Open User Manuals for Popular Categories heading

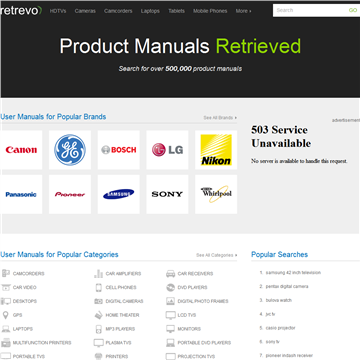(59, 255)
